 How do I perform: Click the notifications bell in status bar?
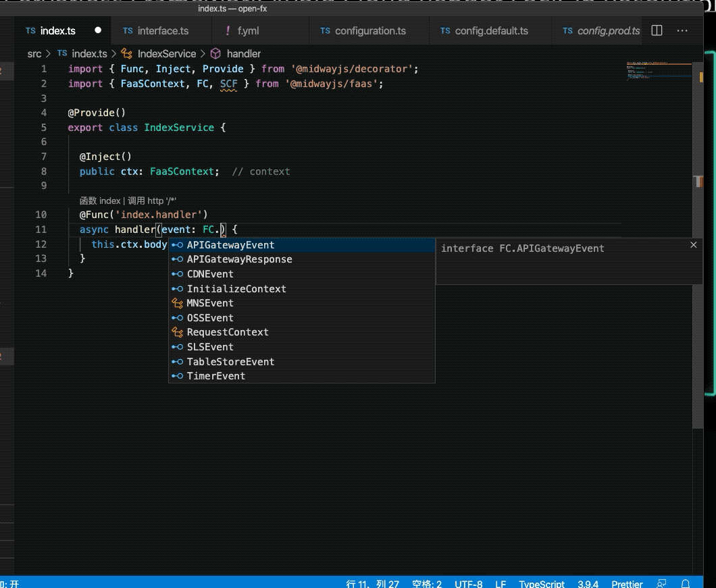pyautogui.click(x=685, y=584)
